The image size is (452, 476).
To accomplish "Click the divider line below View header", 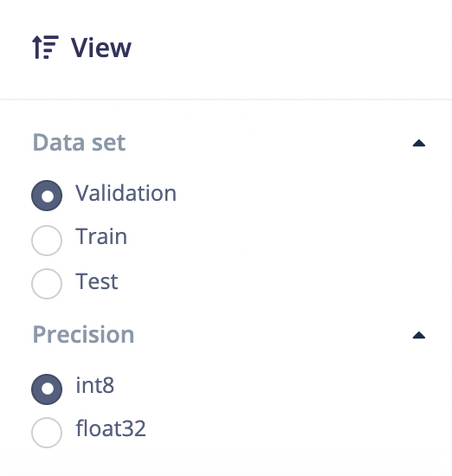I will coord(226,100).
